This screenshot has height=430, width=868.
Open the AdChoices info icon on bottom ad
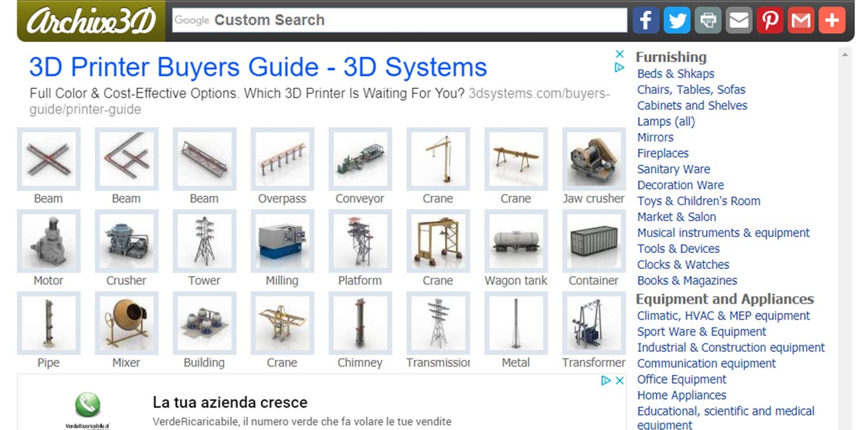pyautogui.click(x=607, y=381)
